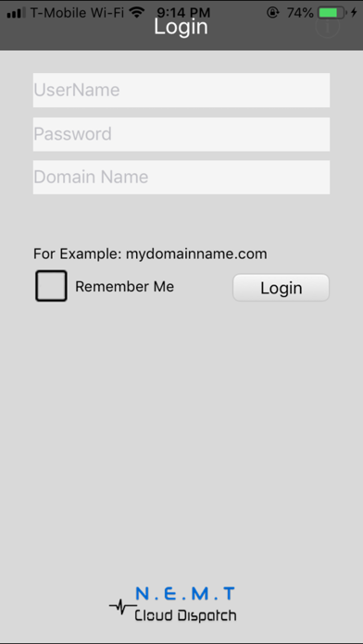Click the green battery icon
Viewport: 363px width, 644px height.
332,13
